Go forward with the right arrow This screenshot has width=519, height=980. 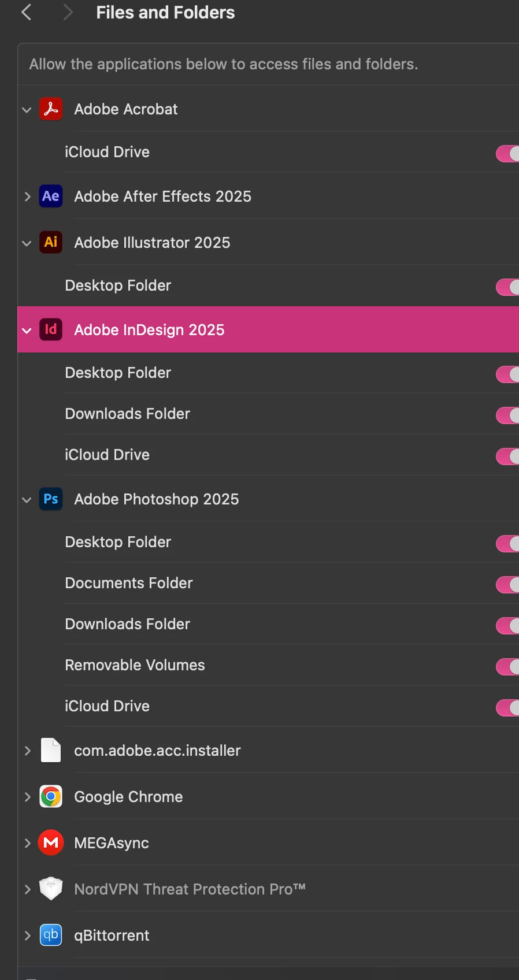68,12
